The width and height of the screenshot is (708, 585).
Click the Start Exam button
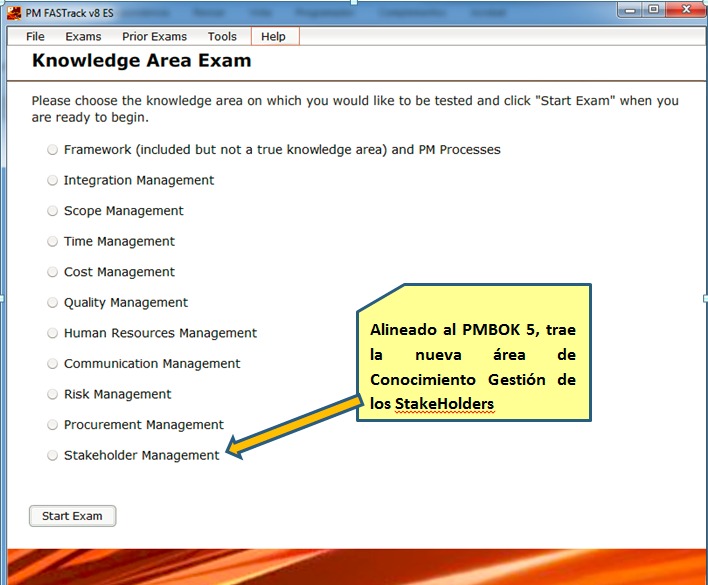tap(72, 516)
